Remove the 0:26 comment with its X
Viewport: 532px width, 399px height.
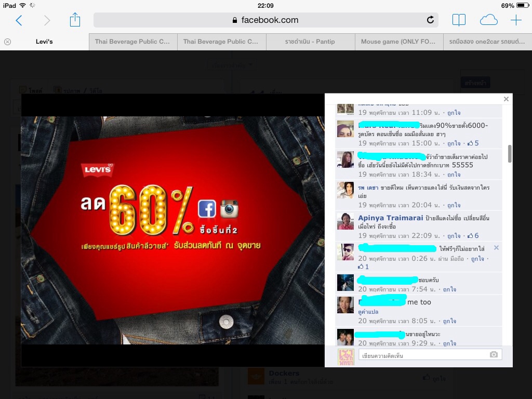click(496, 248)
